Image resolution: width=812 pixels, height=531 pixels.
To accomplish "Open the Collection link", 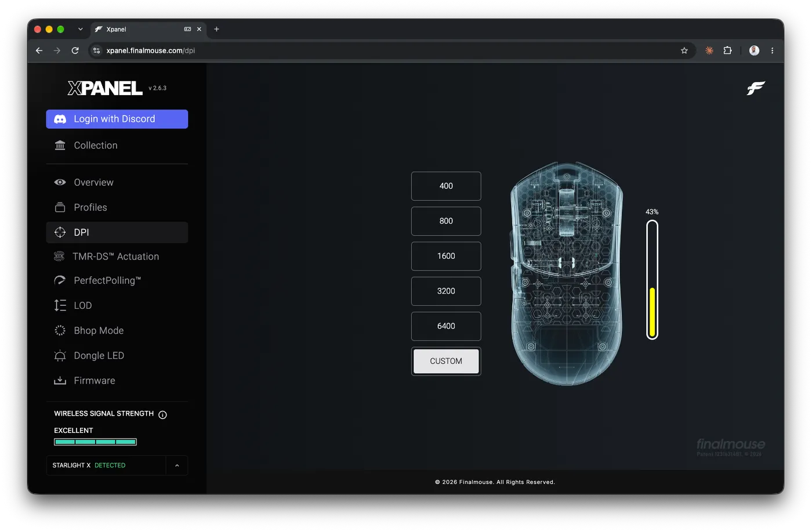I will click(117, 145).
